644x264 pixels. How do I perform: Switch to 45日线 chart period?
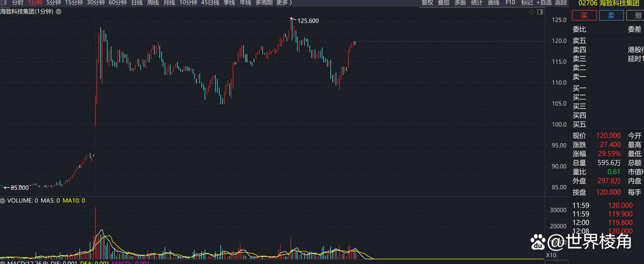tap(211, 3)
